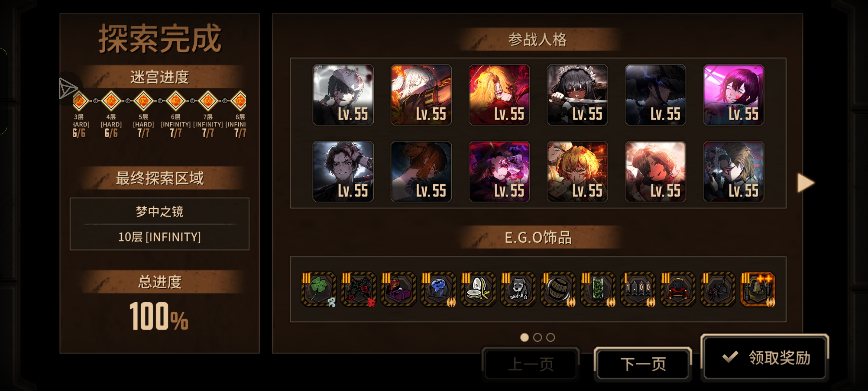
Task: Select the golden bell E.G.O gift
Action: (x=758, y=289)
